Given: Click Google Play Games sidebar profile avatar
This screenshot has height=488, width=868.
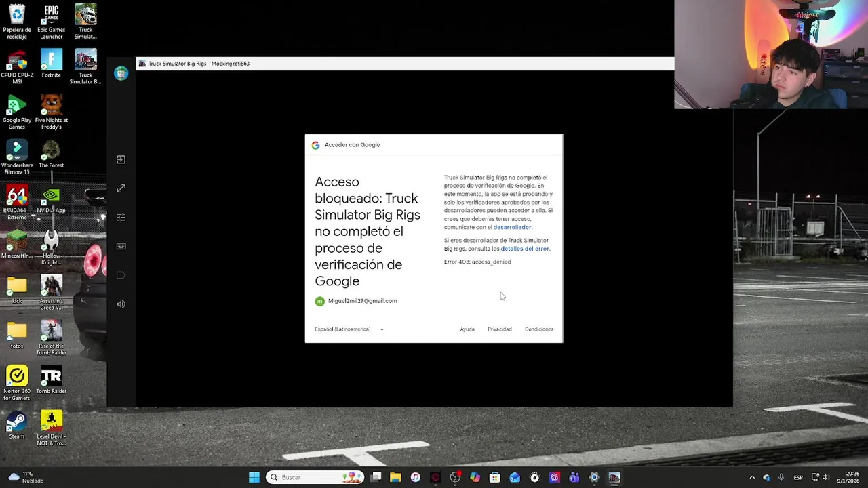Looking at the screenshot, I should coord(121,73).
